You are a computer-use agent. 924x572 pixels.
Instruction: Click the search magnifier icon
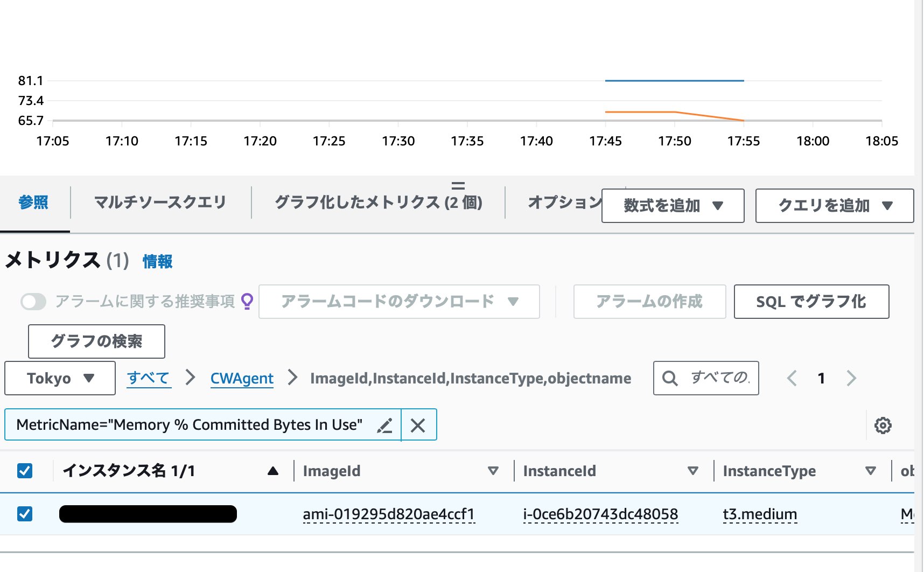tap(670, 378)
